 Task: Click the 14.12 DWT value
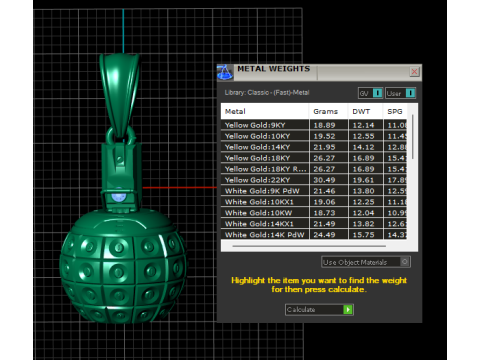click(363, 147)
